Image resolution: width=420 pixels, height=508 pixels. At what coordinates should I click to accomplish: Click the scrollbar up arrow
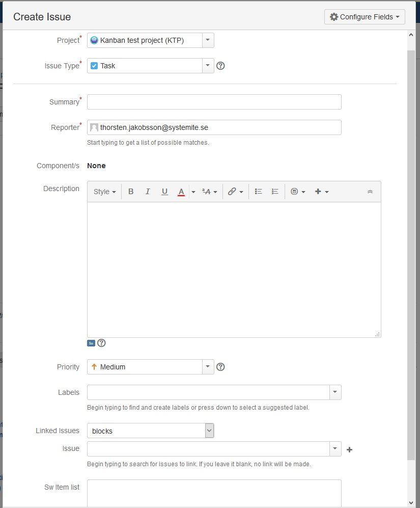[x=411, y=35]
